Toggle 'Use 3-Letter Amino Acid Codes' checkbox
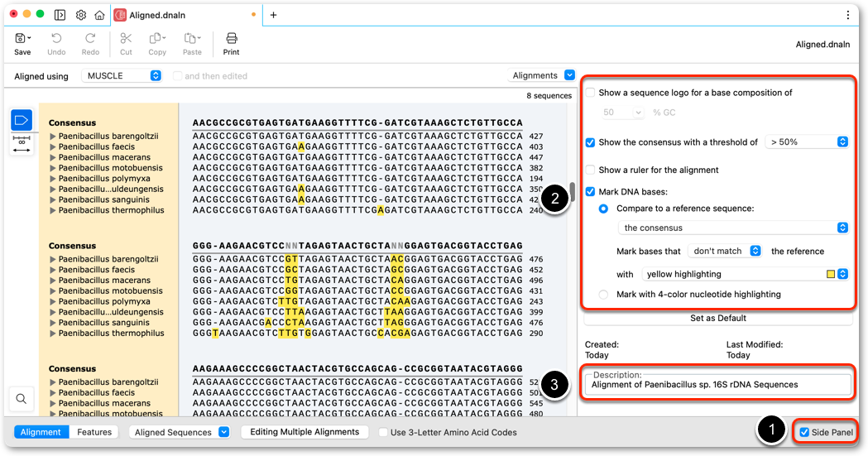 tap(383, 432)
